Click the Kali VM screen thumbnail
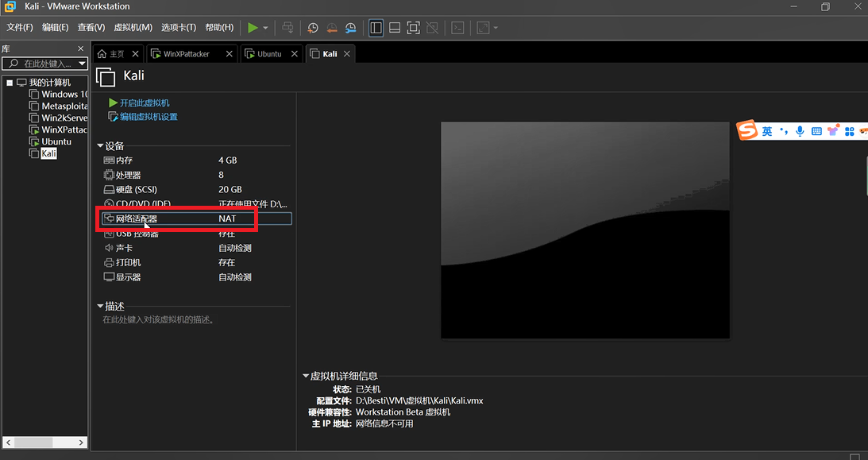868x460 pixels. click(x=585, y=230)
